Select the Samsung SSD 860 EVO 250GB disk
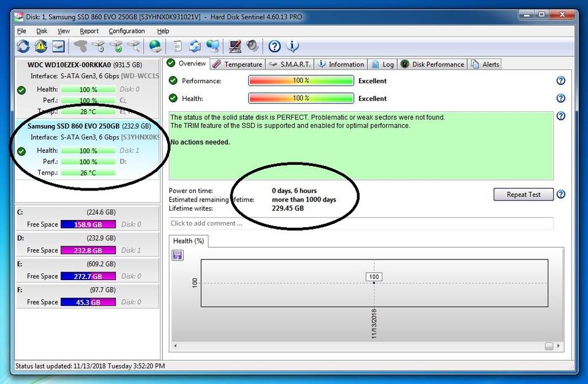 click(87, 149)
